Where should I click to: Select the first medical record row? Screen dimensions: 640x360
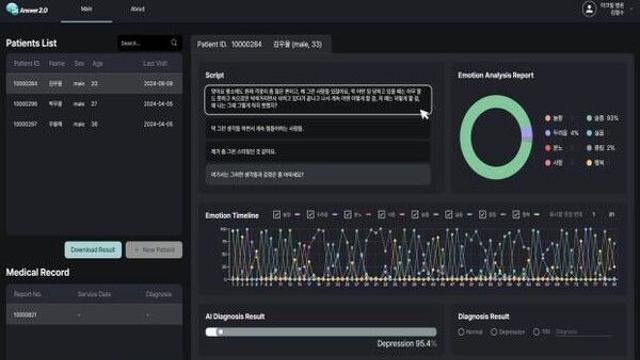pyautogui.click(x=94, y=315)
